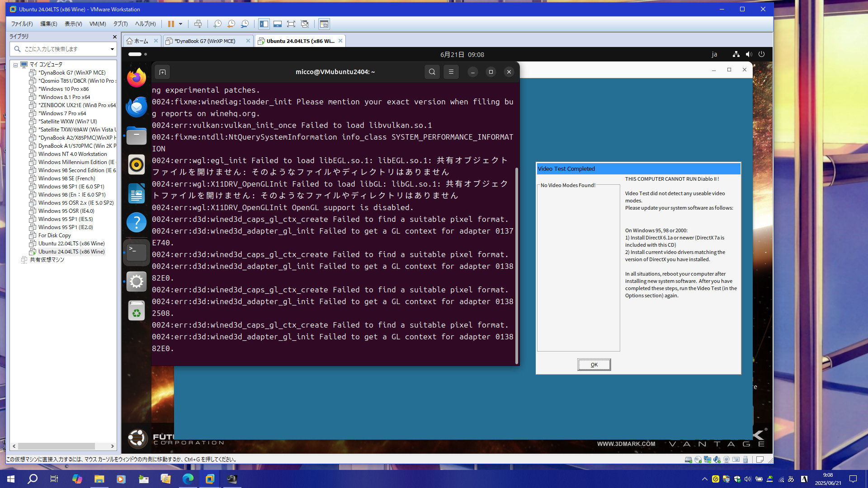Select Qosmio T851/D8CR in the library
This screenshot has width=868, height=488.
click(x=72, y=81)
